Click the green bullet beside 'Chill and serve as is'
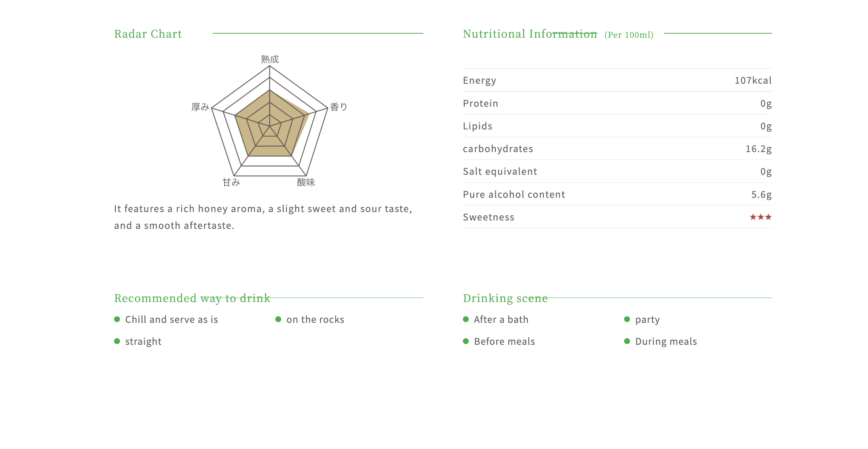Screen dimensions: 868x449 pos(117,319)
